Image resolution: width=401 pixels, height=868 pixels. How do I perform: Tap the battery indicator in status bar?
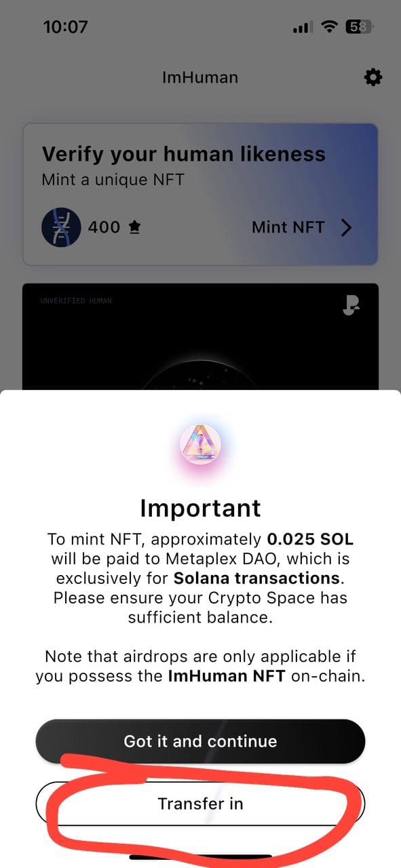(360, 27)
